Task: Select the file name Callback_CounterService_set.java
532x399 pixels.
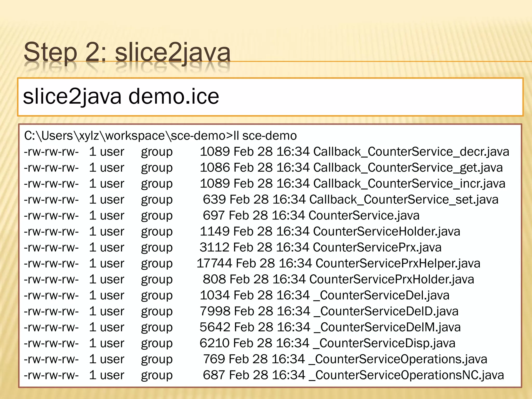Action: click(x=404, y=200)
